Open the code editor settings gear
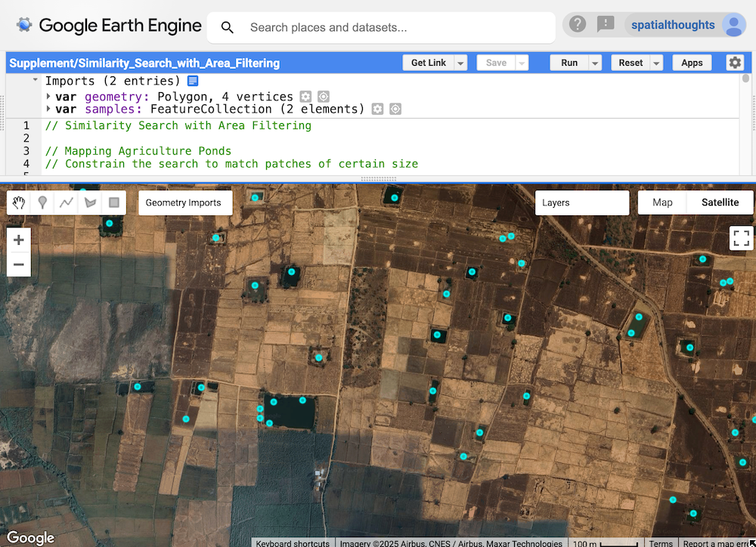Screen dimensions: 756x547 pos(735,63)
